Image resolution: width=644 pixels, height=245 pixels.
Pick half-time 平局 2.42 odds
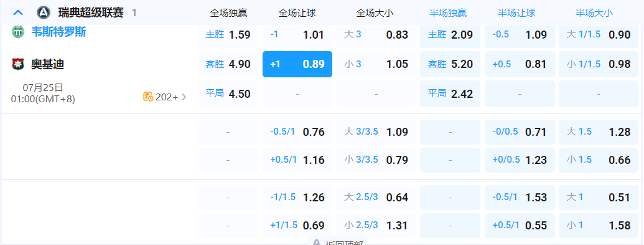(450, 94)
